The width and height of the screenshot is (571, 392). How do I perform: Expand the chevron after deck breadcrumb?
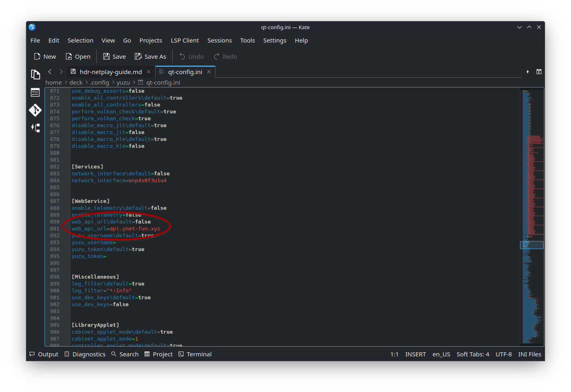coord(86,83)
